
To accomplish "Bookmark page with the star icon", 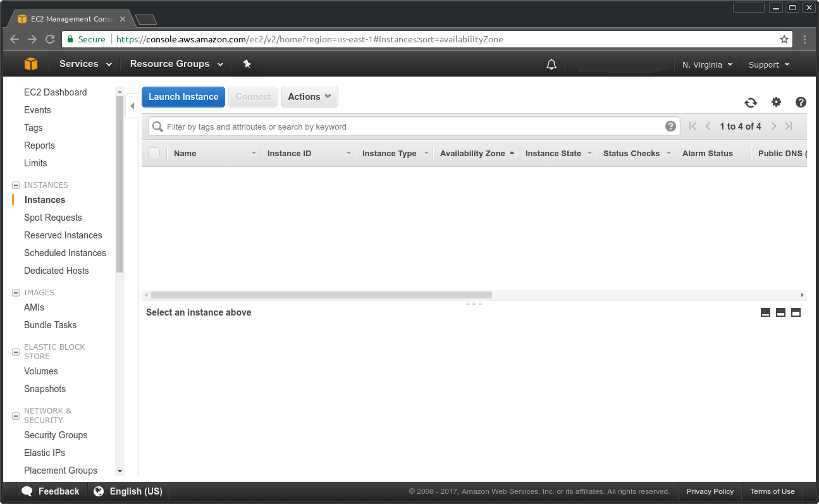I will coord(784,39).
